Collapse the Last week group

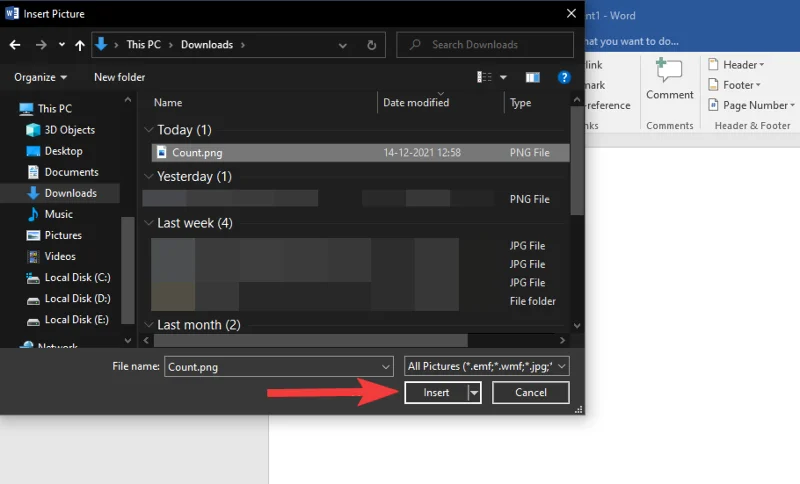149,223
